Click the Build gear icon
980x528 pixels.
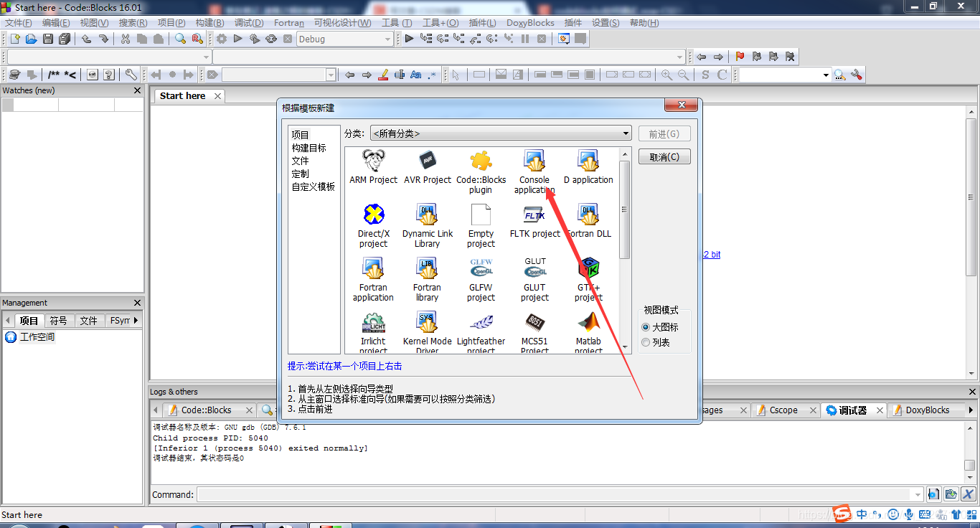222,39
